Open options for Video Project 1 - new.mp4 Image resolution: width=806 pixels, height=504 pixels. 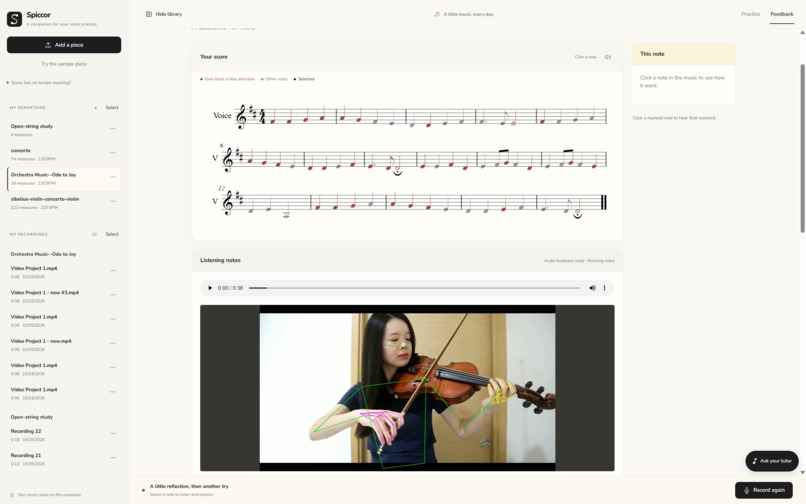tap(113, 343)
